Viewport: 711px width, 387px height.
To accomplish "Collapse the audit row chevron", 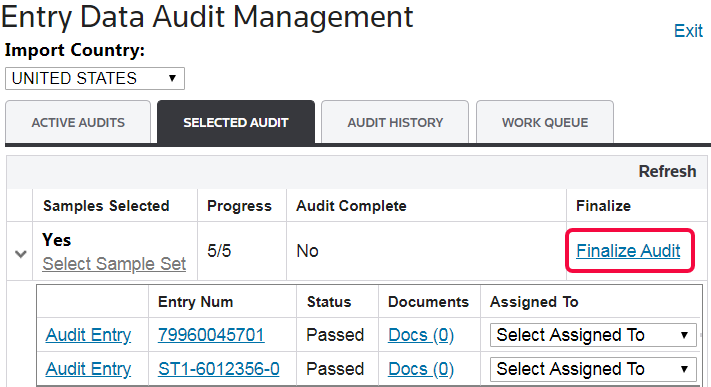I will click(20, 253).
